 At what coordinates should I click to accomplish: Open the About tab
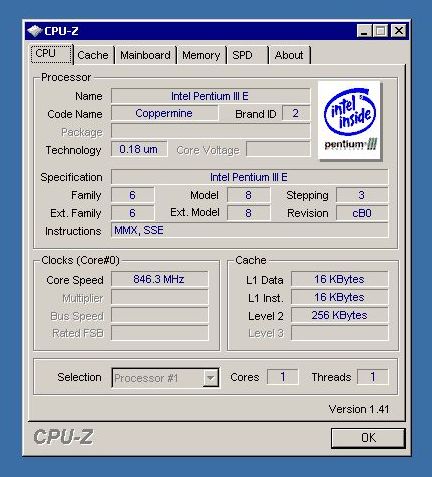(x=289, y=55)
